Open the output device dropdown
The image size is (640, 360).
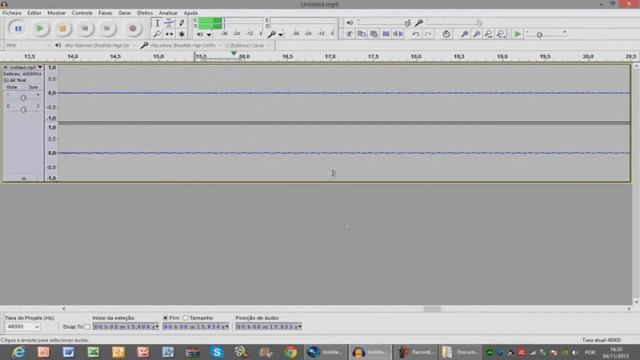click(100, 45)
